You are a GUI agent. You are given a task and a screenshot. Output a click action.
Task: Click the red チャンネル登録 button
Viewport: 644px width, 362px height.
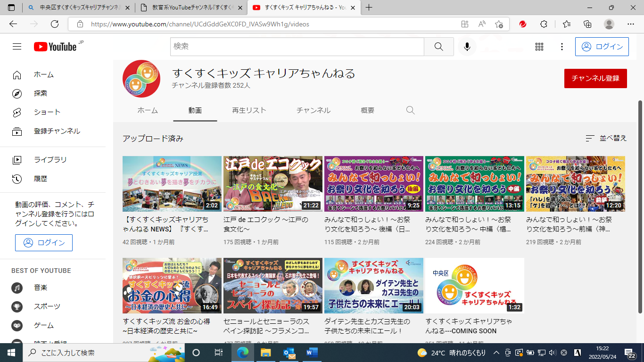[595, 78]
